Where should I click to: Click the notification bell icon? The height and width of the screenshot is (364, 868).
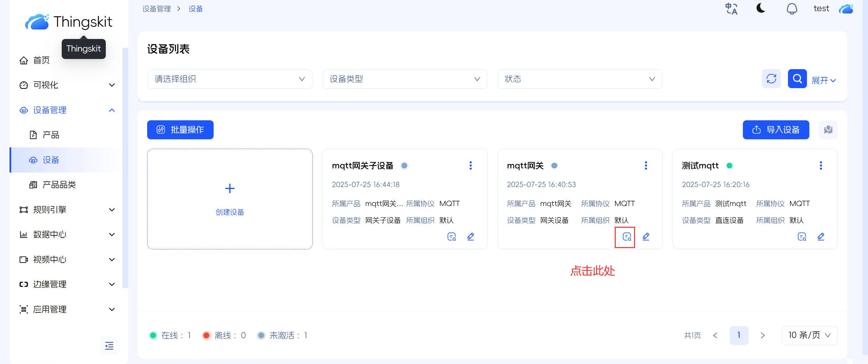[x=792, y=9]
